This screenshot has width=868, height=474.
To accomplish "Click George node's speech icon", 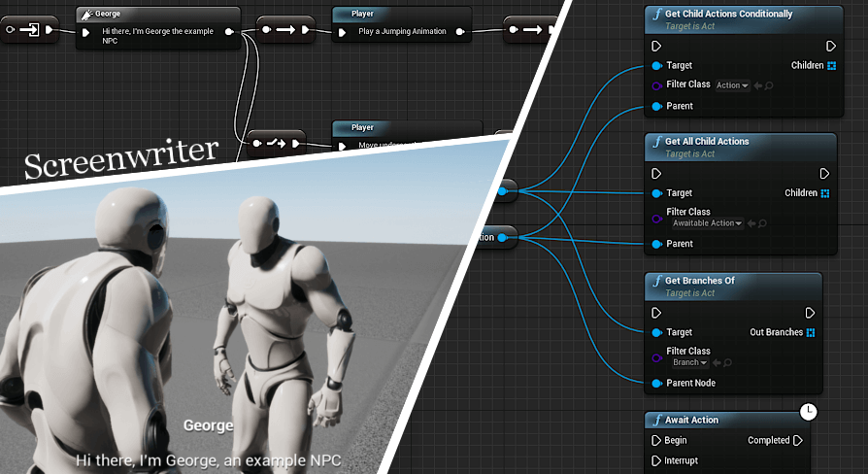I will coord(88,15).
